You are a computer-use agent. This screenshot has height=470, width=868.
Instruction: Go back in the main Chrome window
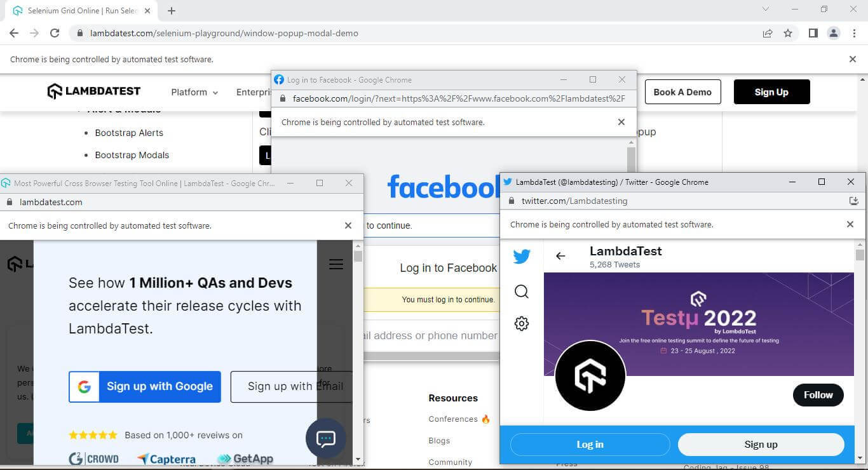coord(14,33)
